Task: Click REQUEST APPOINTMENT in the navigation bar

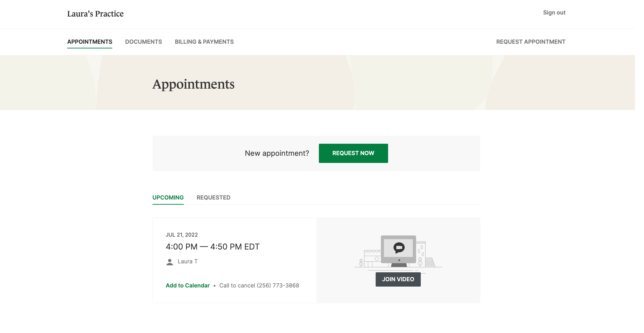Action: 531,42
